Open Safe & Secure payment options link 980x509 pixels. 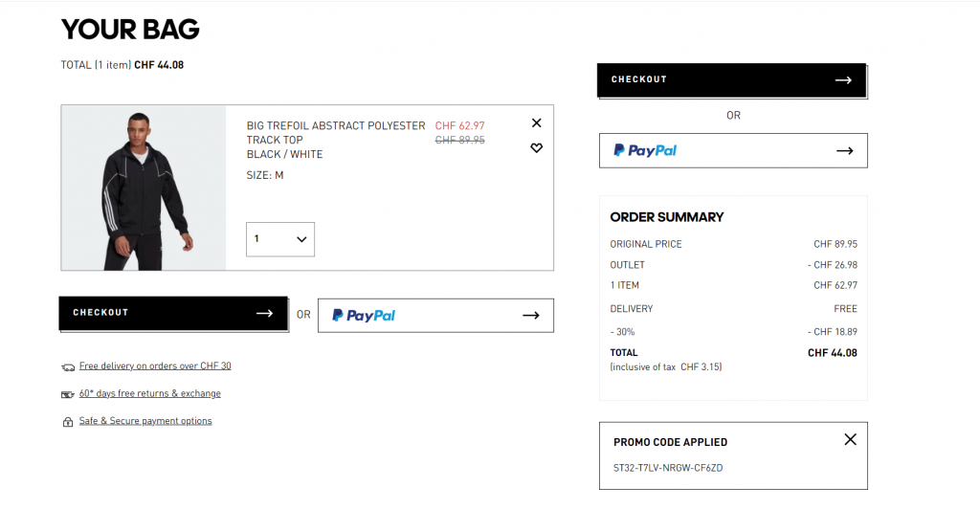click(145, 421)
